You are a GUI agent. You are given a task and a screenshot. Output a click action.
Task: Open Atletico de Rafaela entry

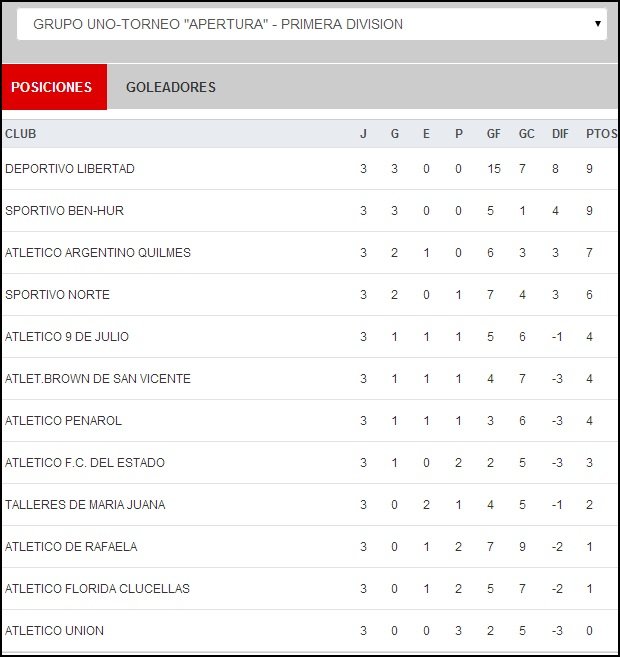(71, 547)
